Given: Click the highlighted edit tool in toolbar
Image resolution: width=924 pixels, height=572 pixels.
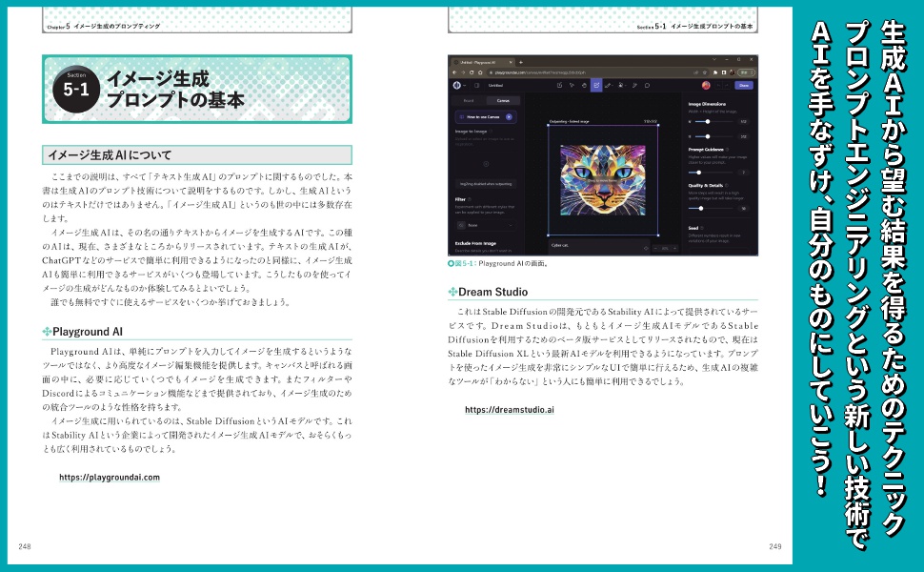Looking at the screenshot, I should click(x=595, y=85).
